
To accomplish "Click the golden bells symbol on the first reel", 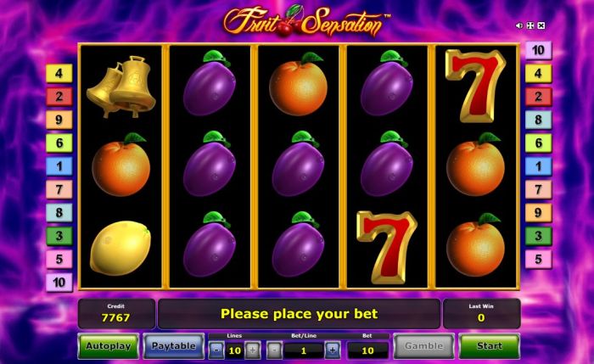I will 121,87.
